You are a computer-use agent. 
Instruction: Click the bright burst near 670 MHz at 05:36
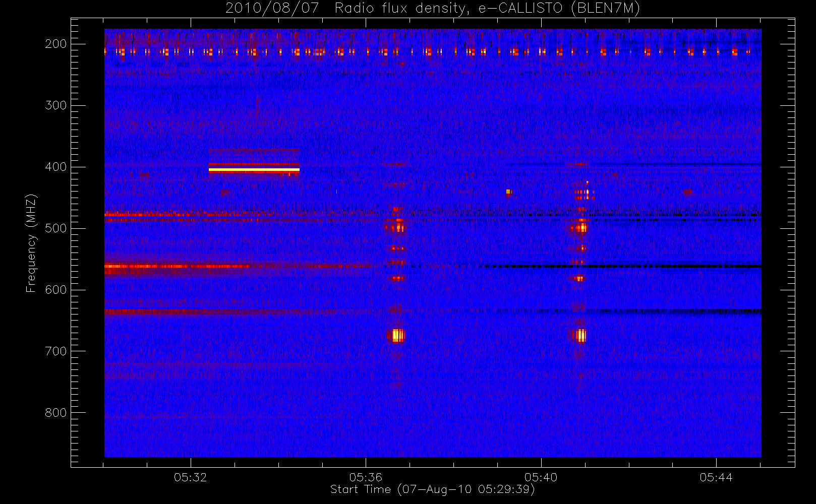click(397, 336)
